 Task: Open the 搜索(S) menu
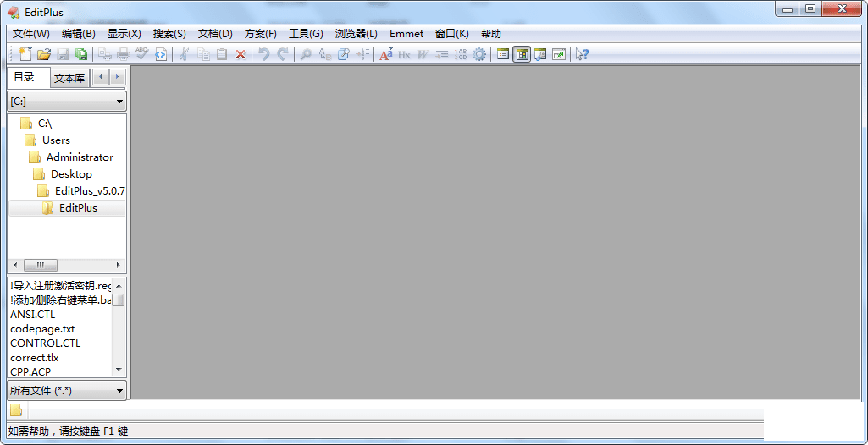tap(169, 34)
